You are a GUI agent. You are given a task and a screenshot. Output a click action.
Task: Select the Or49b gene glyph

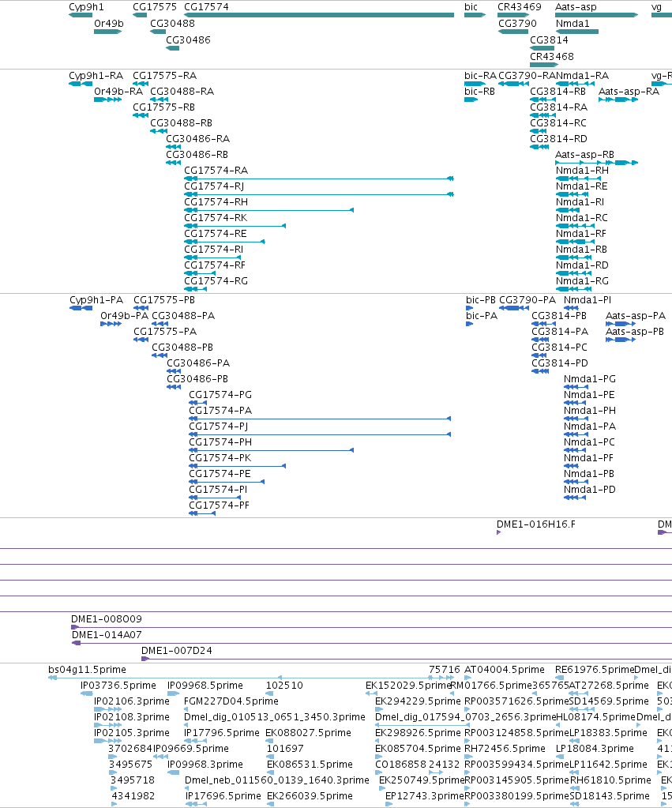pyautogui.click(x=107, y=32)
